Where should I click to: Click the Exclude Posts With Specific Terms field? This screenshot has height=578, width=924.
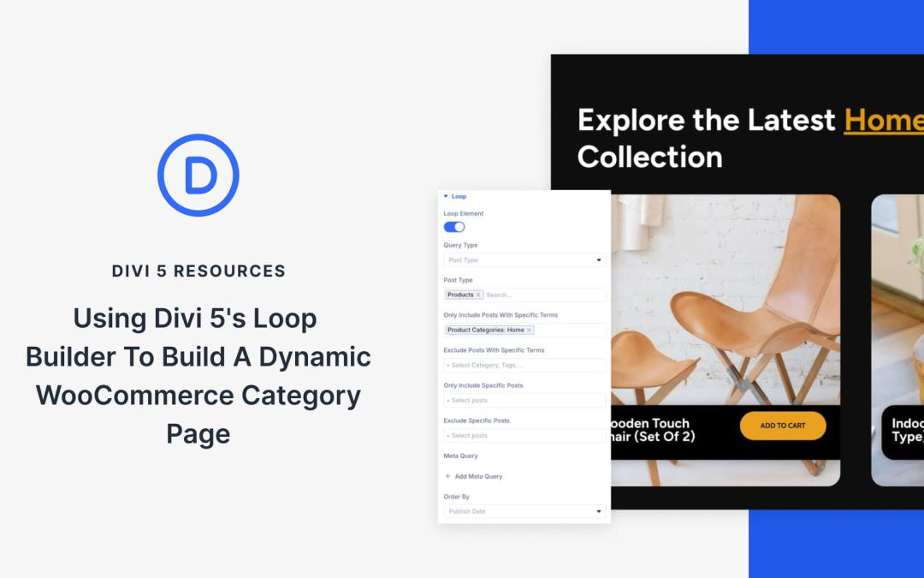(x=524, y=366)
